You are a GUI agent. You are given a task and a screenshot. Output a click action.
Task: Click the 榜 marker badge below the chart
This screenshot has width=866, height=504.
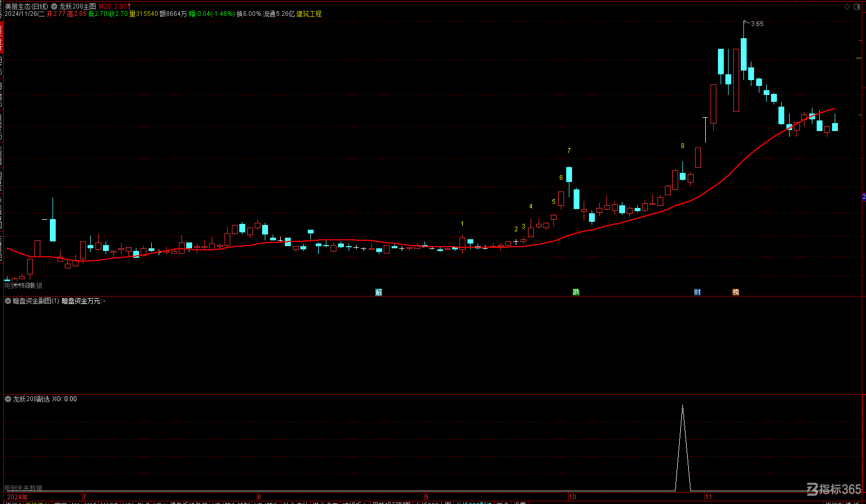click(x=735, y=292)
